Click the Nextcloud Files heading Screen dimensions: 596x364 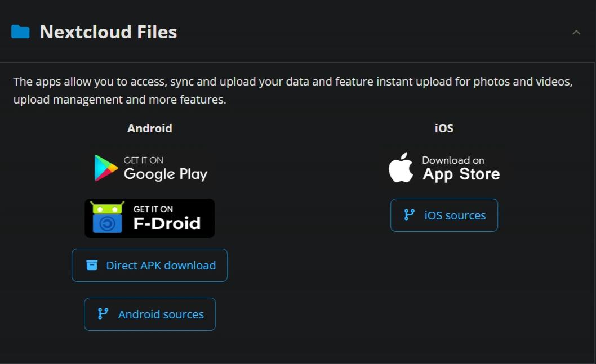(108, 32)
